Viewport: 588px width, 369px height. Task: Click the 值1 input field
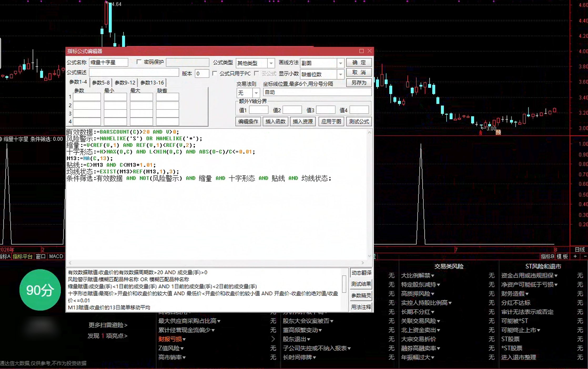pyautogui.click(x=258, y=110)
